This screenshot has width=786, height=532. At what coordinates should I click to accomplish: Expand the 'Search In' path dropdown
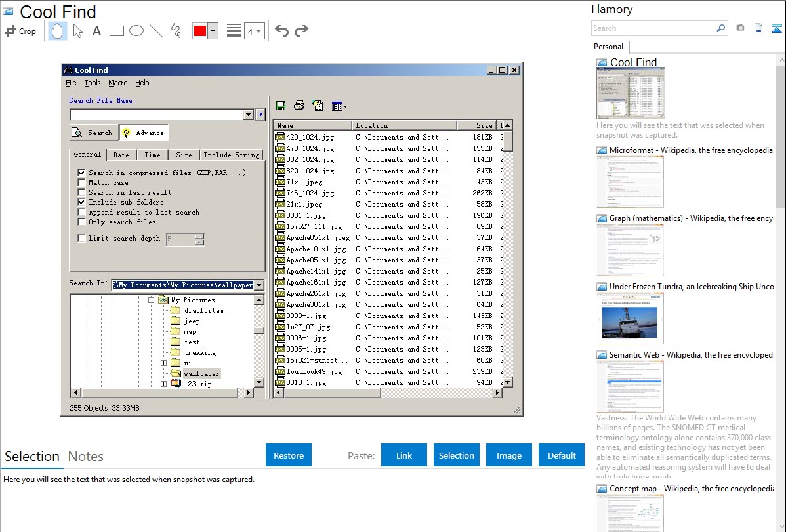pyautogui.click(x=259, y=285)
